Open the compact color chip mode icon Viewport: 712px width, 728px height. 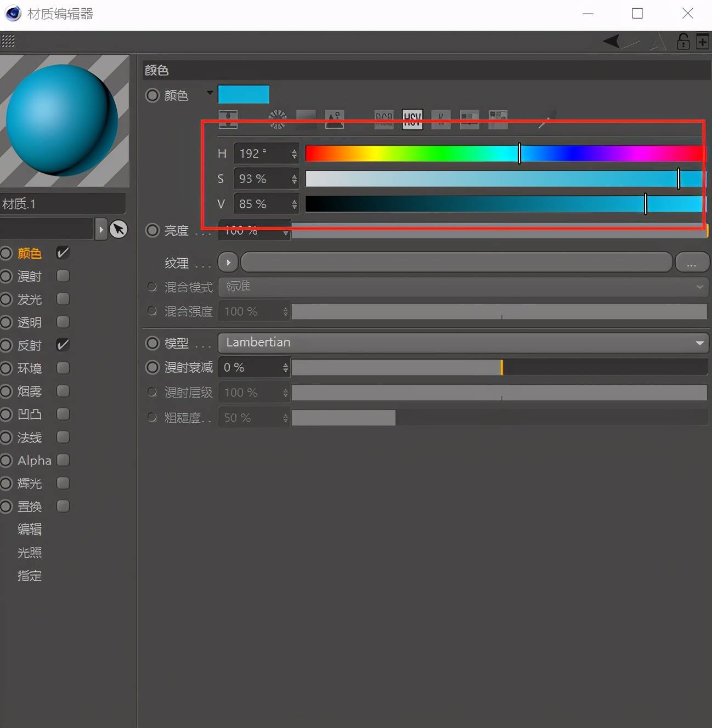pyautogui.click(x=228, y=119)
